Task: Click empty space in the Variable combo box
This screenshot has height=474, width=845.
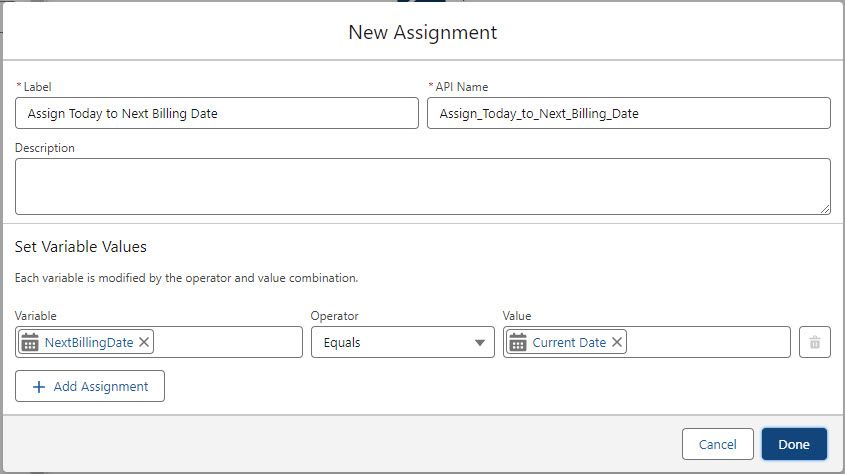Action: point(228,342)
